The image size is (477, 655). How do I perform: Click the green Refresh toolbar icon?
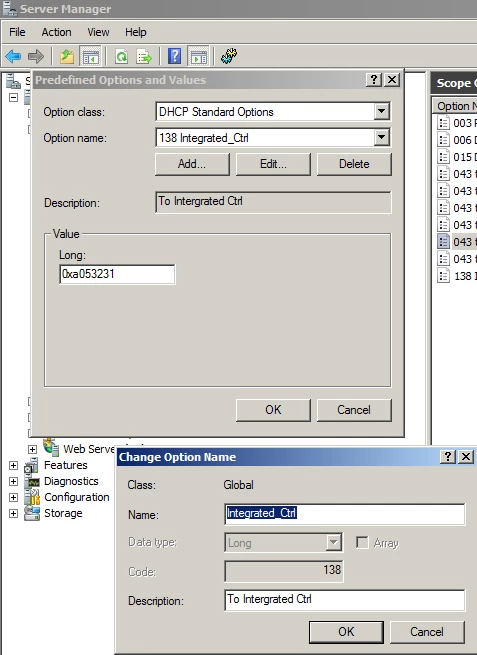[x=122, y=56]
